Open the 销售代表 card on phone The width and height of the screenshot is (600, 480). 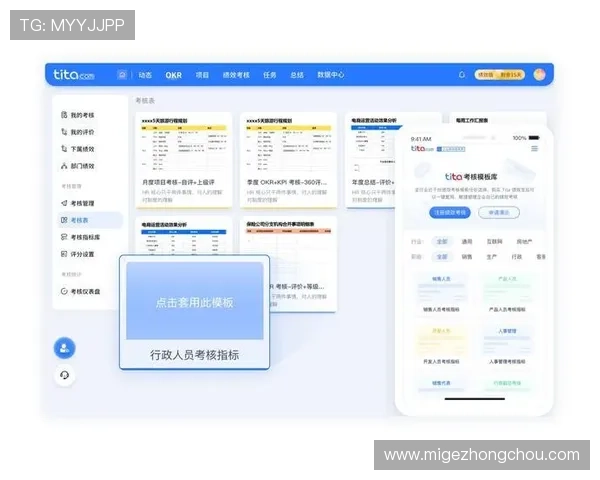441,386
